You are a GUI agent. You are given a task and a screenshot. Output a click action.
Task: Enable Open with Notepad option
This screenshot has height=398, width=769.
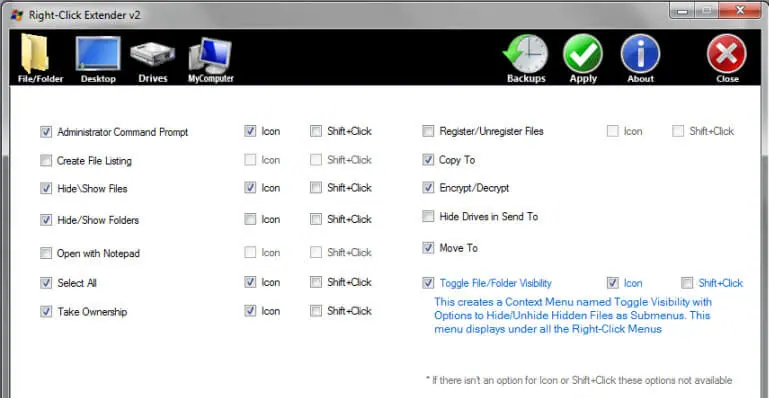point(46,253)
